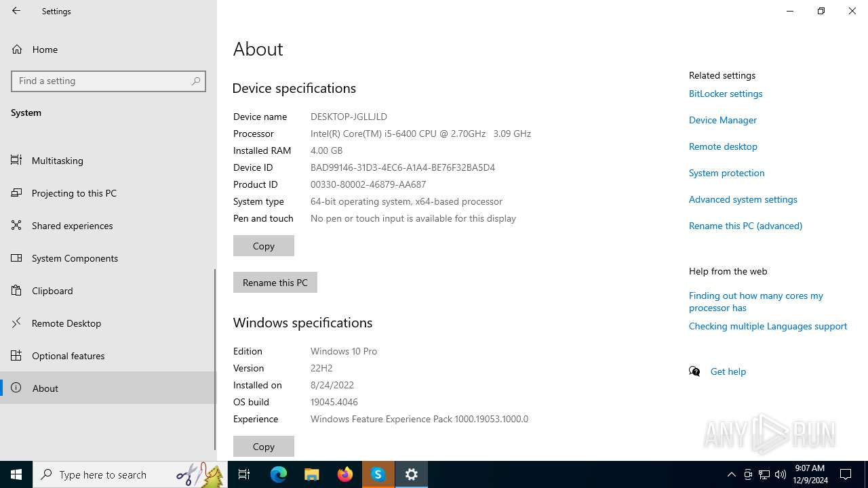The height and width of the screenshot is (488, 868).
Task: Click the About info sidebar icon
Action: 16,388
